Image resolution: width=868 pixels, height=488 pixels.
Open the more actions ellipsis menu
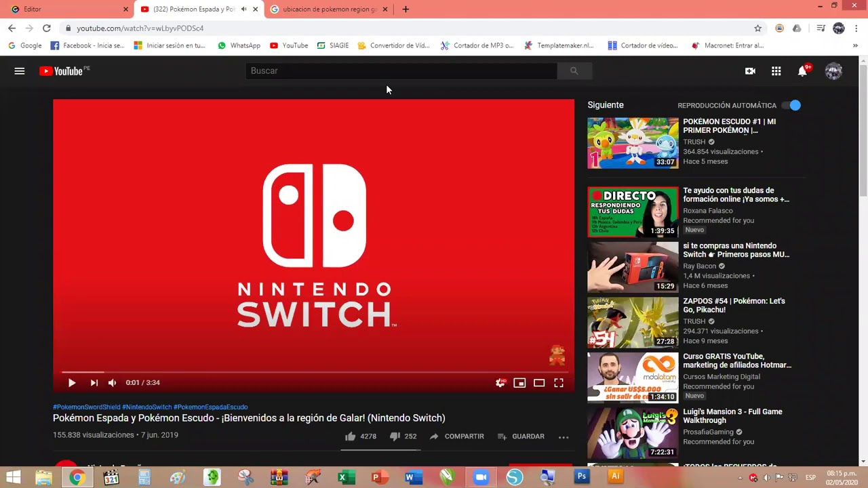[x=564, y=437]
